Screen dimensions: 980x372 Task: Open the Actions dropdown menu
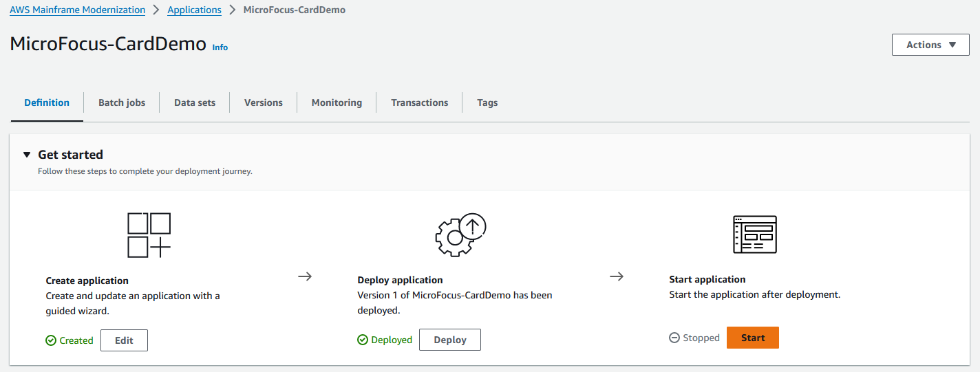[x=930, y=45]
